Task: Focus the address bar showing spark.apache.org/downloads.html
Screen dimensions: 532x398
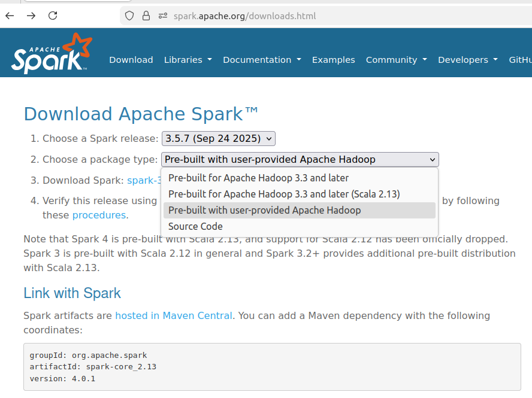Action: (326, 16)
